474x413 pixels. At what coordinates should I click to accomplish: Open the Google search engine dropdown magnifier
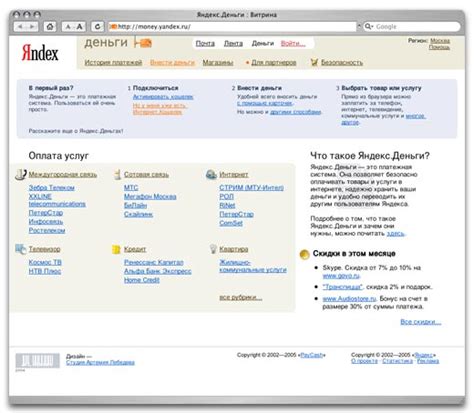point(368,26)
